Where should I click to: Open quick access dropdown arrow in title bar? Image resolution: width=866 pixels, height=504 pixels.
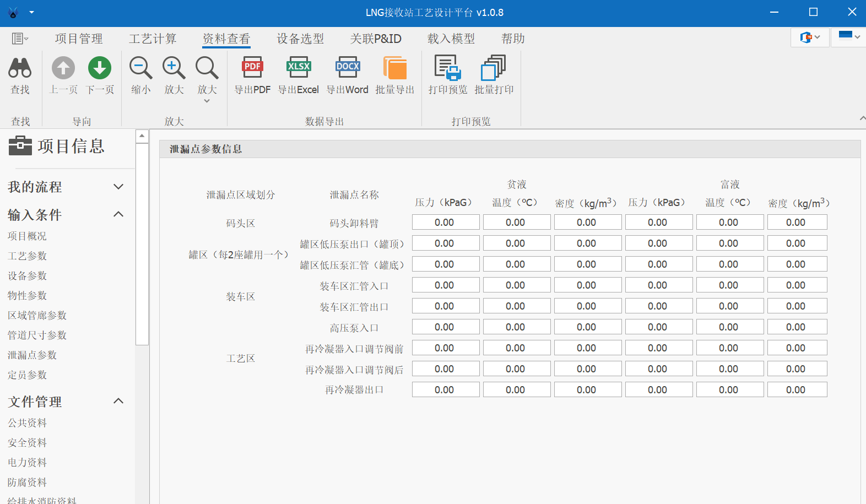(x=31, y=12)
